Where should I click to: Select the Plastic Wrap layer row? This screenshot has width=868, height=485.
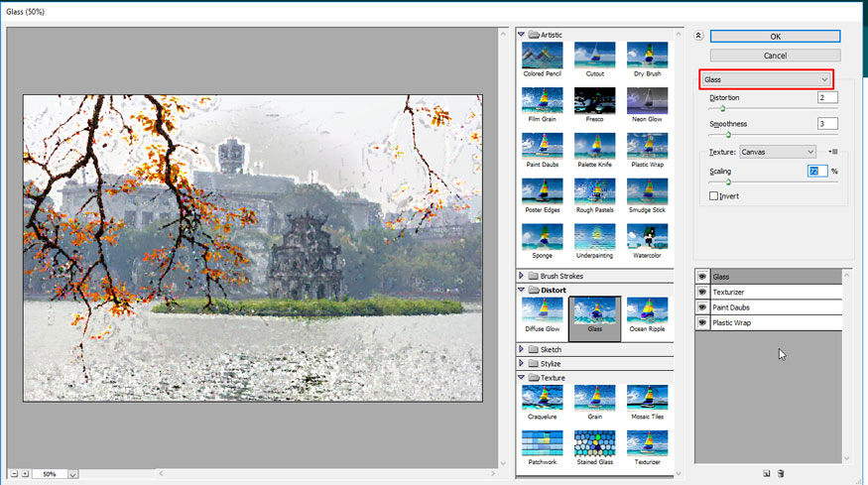click(x=769, y=322)
